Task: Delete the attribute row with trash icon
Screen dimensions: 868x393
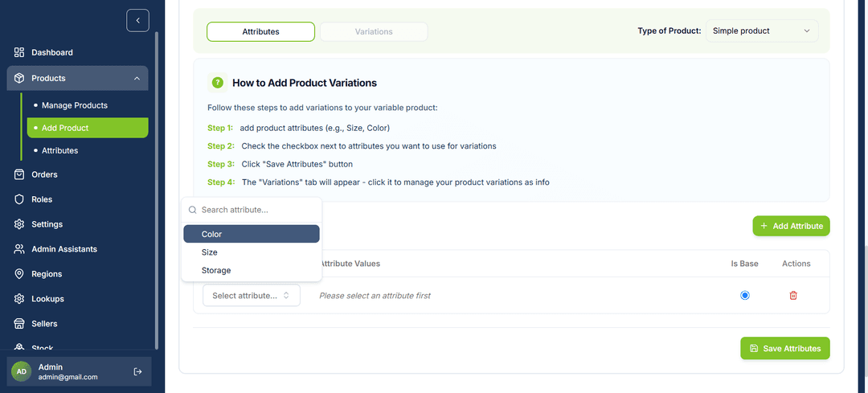Action: tap(793, 296)
